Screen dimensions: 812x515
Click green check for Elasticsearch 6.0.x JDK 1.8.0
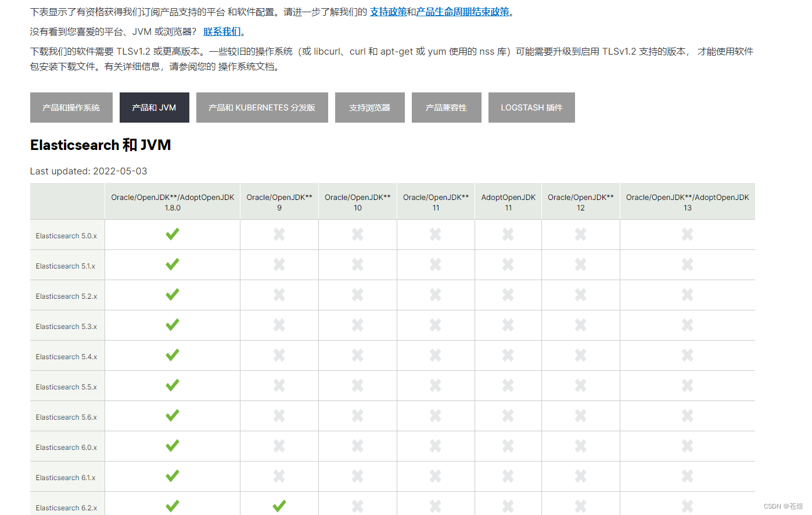pos(173,446)
